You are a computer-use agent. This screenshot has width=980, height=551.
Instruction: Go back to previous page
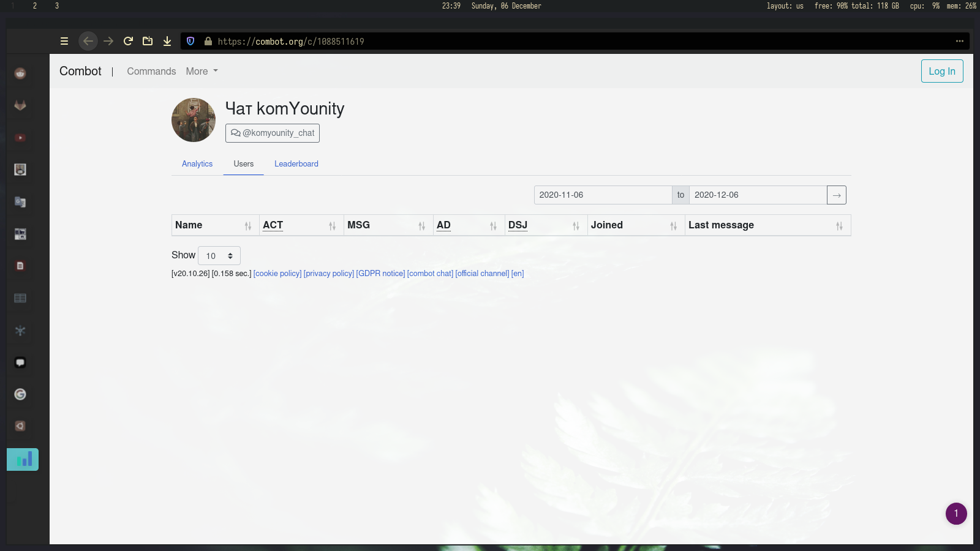[x=88, y=41]
